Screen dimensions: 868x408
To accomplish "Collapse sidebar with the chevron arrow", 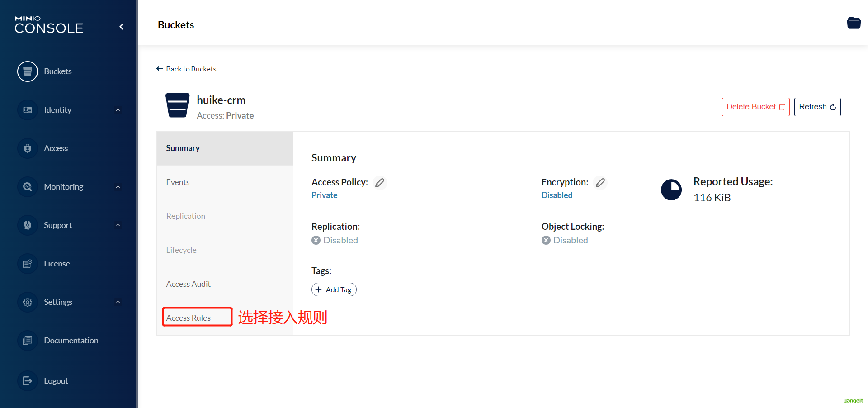I will (x=122, y=27).
